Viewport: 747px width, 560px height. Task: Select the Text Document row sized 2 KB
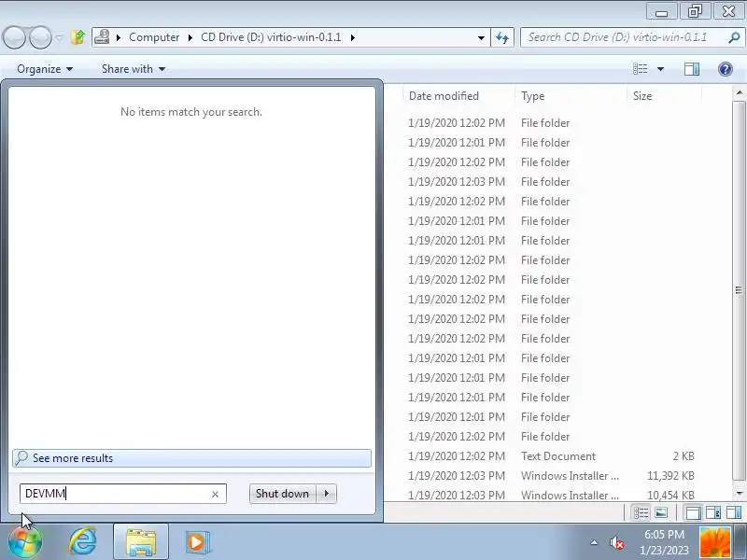click(555, 456)
